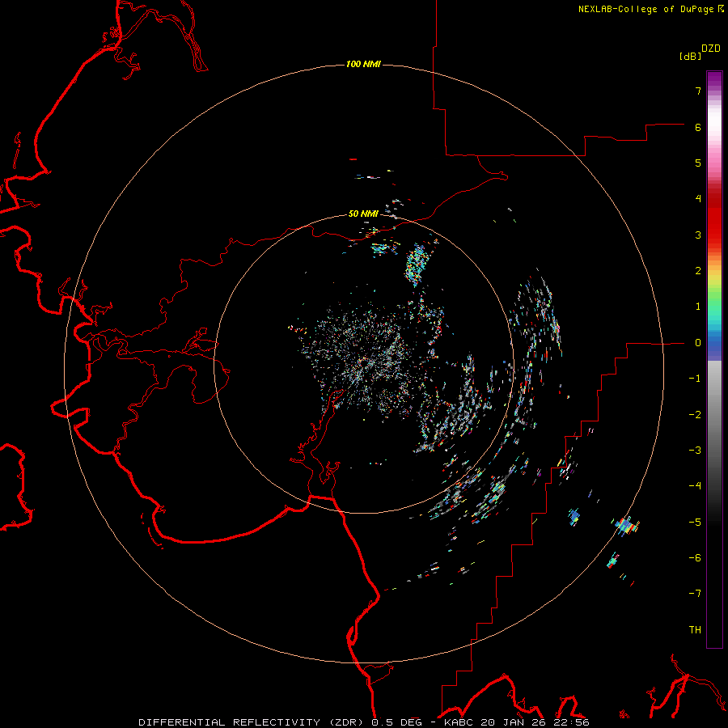Click the '1' value on the color scale

(698, 307)
